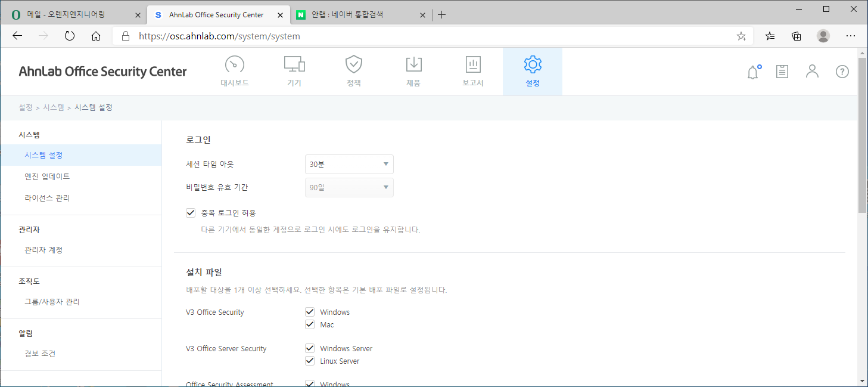Open 비밀번호 유효 기간 90일 dropdown
The height and width of the screenshot is (387, 868).
click(x=349, y=187)
